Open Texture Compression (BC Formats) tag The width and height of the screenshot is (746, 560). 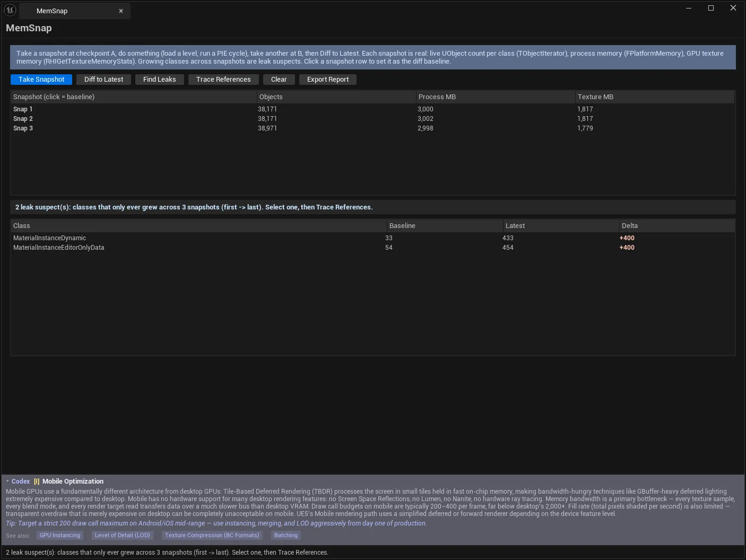212,536
